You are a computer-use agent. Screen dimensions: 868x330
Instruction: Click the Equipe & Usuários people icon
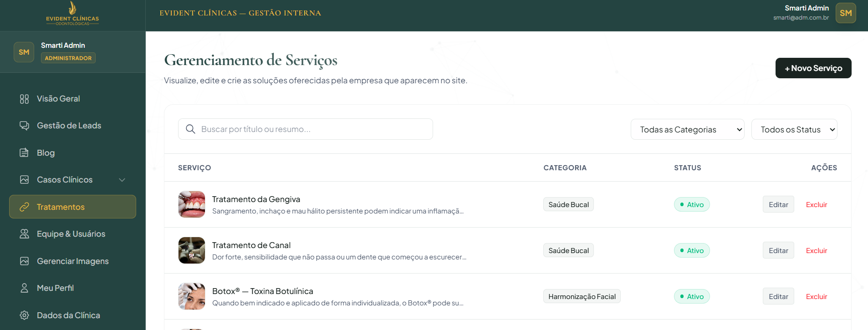point(25,234)
